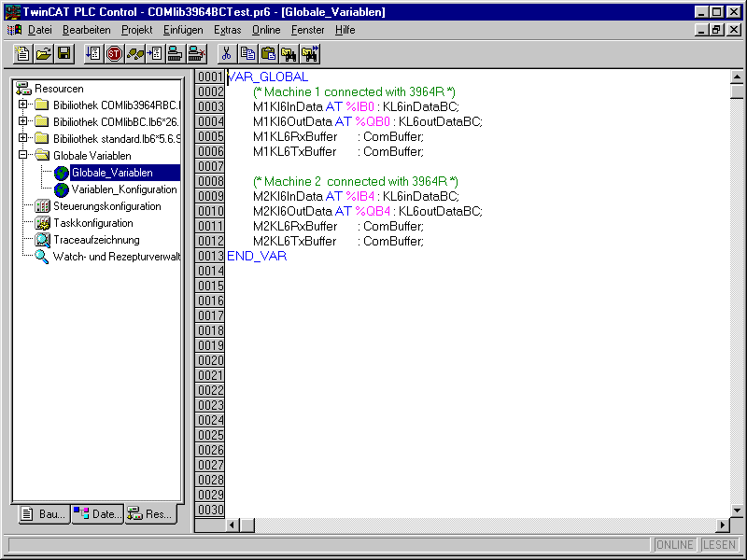Click the Start (run) toolbar icon
This screenshot has height=560, width=747.
(x=93, y=54)
